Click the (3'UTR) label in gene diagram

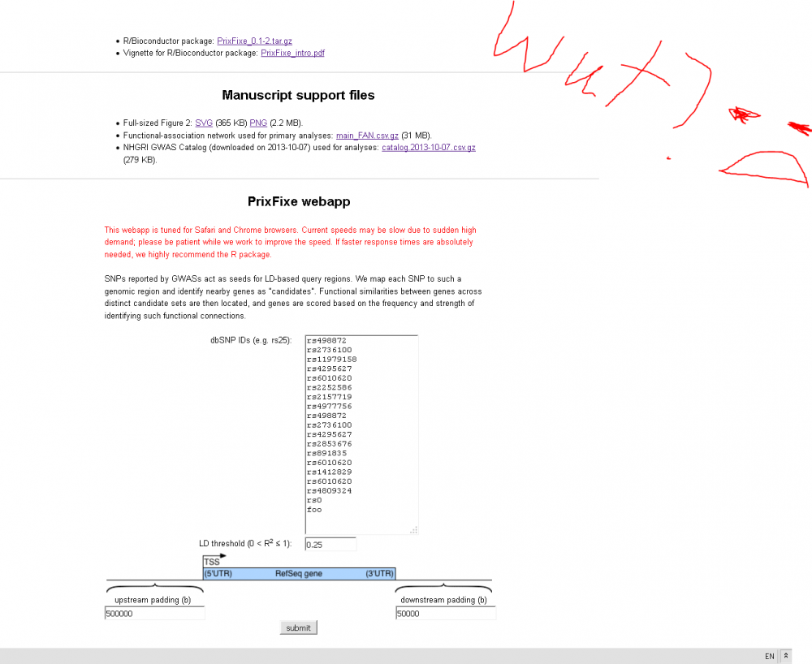coord(379,574)
